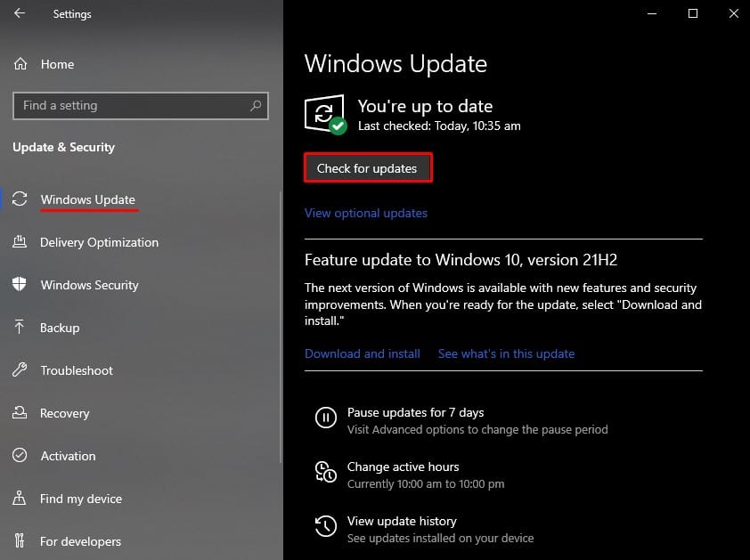This screenshot has width=750, height=560.
Task: Click the Windows Security shield icon
Action: coord(19,284)
